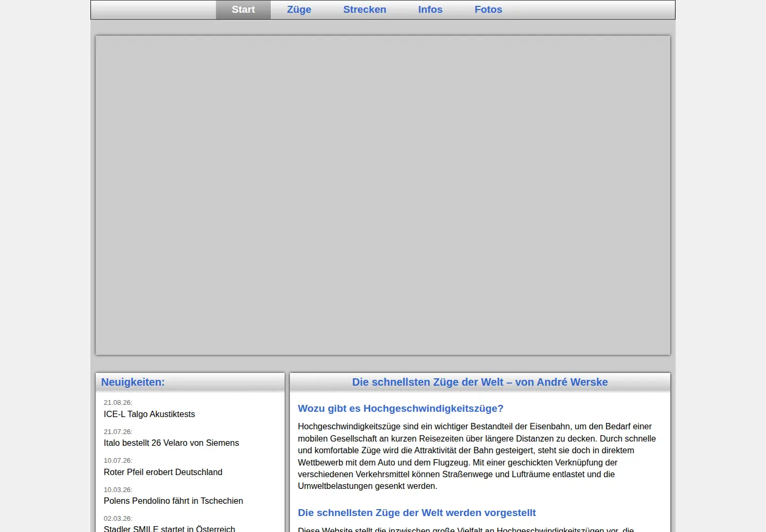Click the date label 21.08.26
This screenshot has height=532, width=766.
(118, 403)
